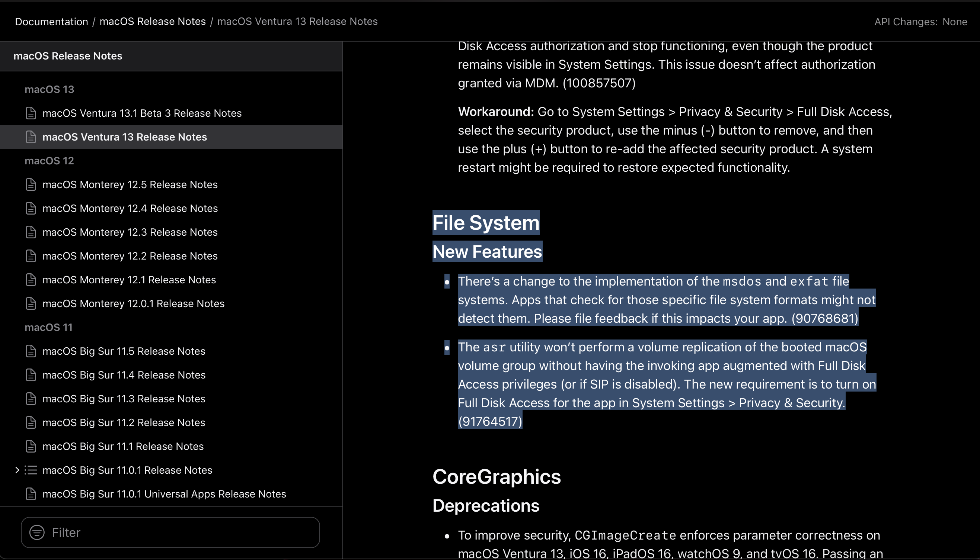Click document icon next to Big Sur 11.5
The width and height of the screenshot is (980, 560).
(31, 351)
